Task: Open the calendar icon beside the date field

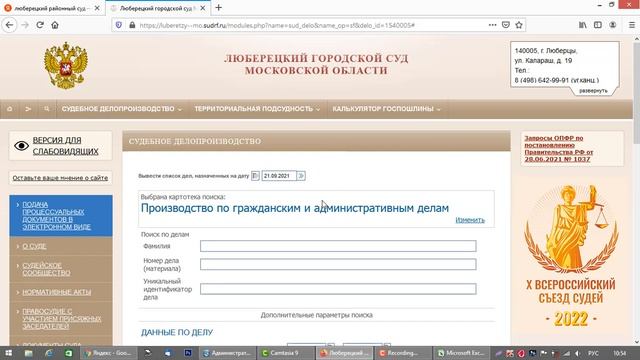Action: point(255,176)
